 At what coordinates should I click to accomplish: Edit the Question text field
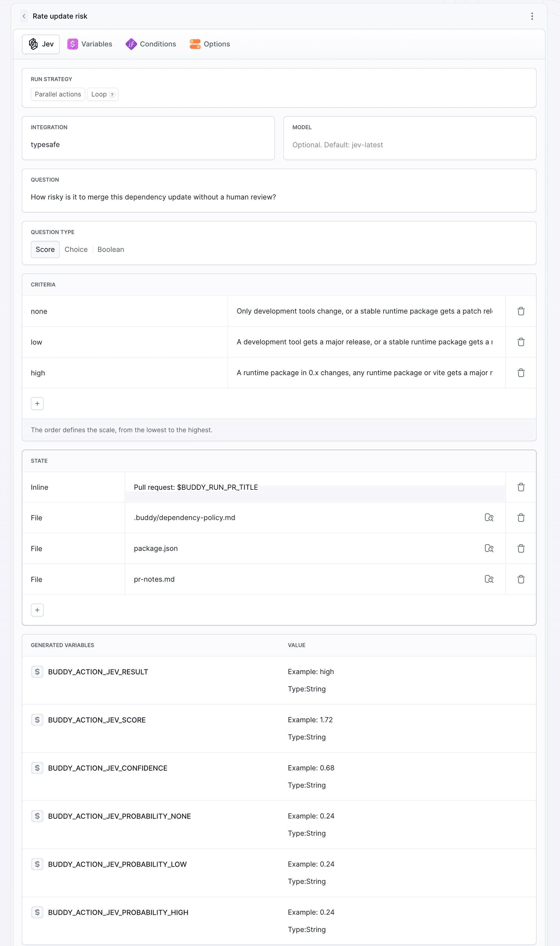tap(279, 190)
